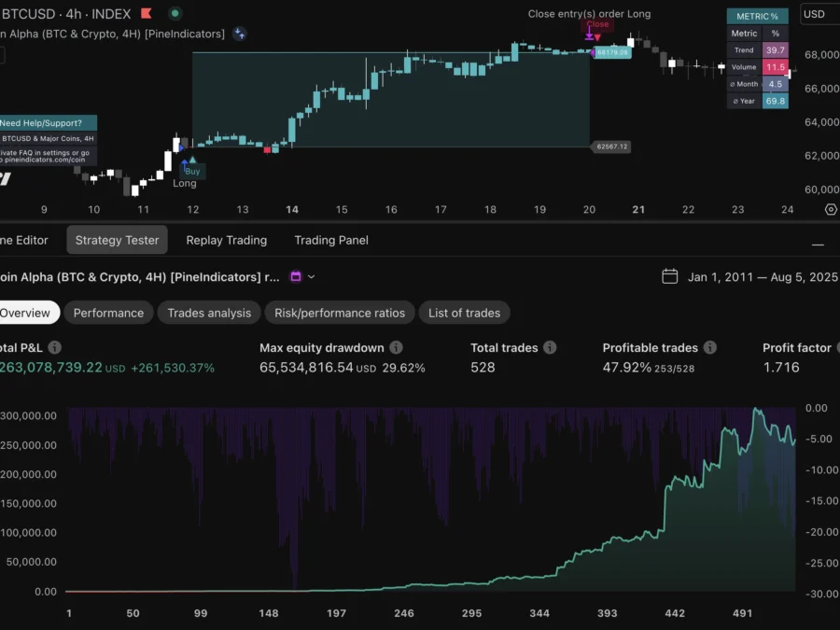
Task: Switch to Strategy Tester tab
Action: click(x=117, y=240)
